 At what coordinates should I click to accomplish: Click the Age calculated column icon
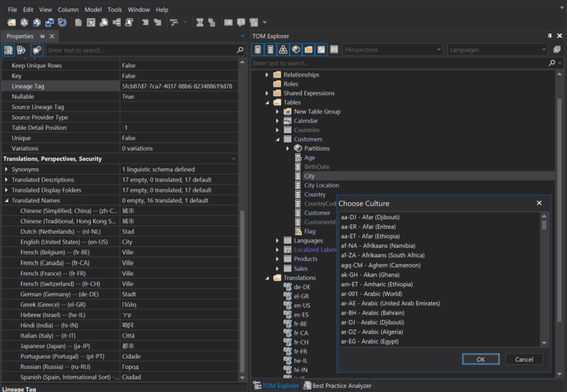click(298, 158)
